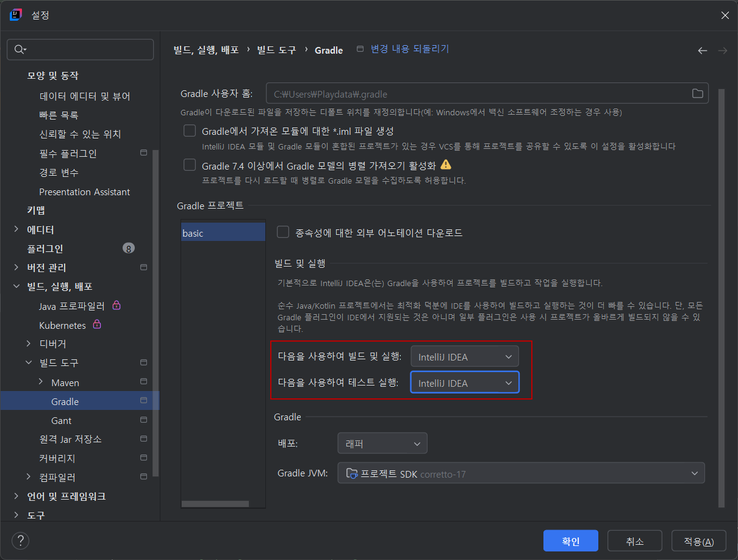Enable *.iml file generation for Gradle modules

190,131
